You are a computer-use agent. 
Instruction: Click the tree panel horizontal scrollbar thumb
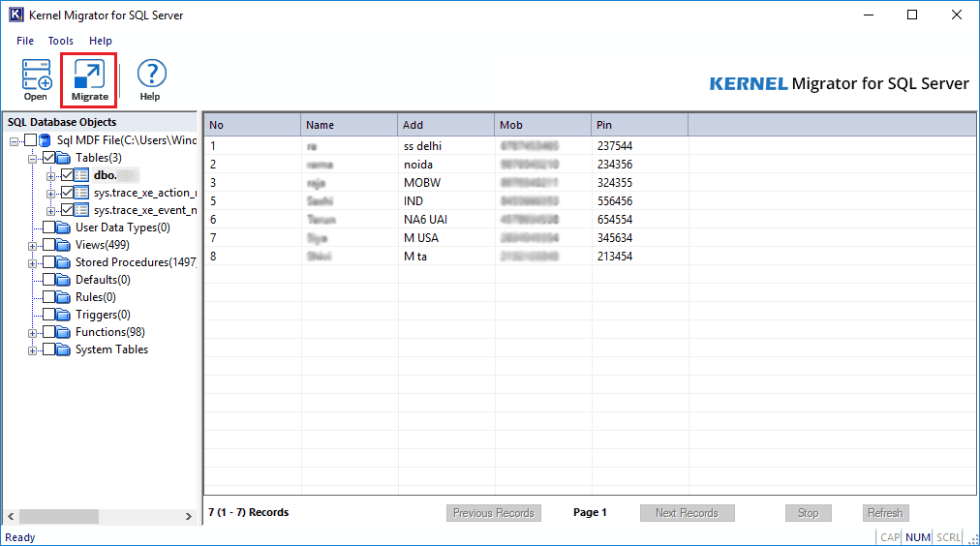click(x=59, y=517)
